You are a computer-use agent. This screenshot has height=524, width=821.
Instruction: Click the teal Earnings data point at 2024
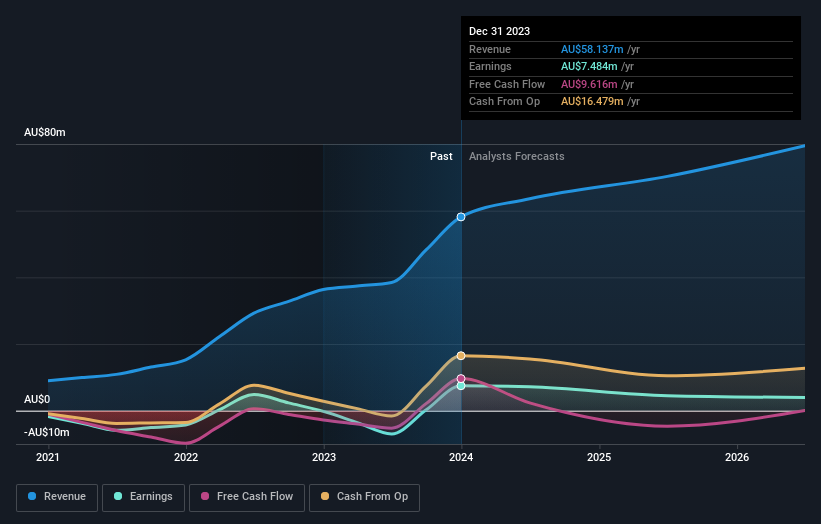click(x=461, y=386)
